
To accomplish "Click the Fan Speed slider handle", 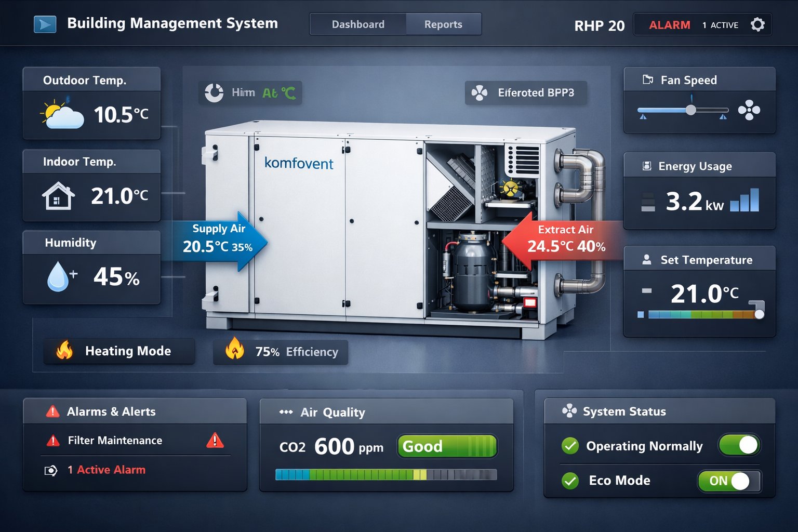I will click(x=690, y=110).
